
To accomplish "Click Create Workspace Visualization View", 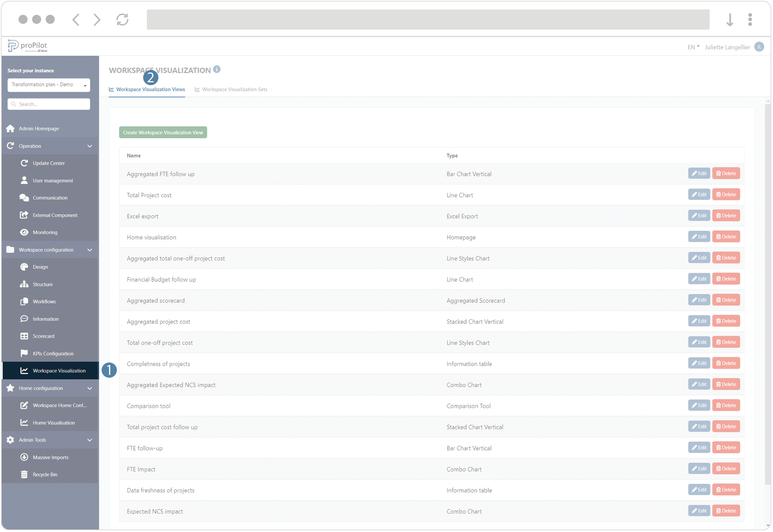I will pyautogui.click(x=162, y=132).
